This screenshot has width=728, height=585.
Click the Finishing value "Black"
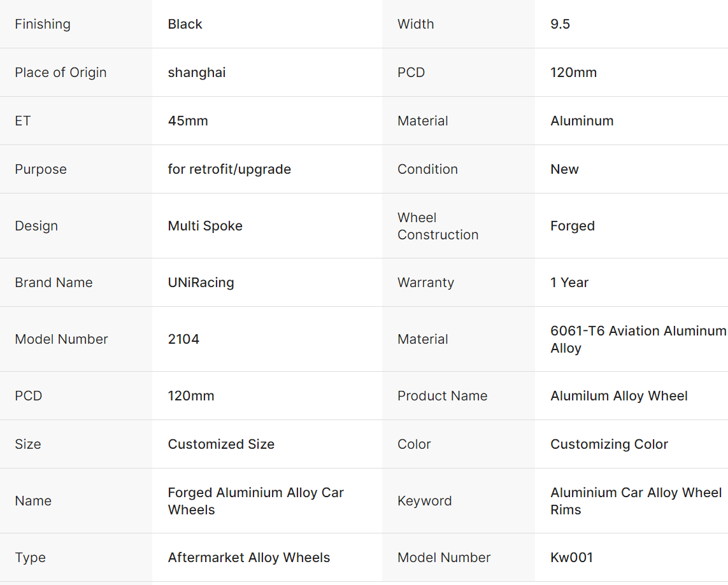185,24
